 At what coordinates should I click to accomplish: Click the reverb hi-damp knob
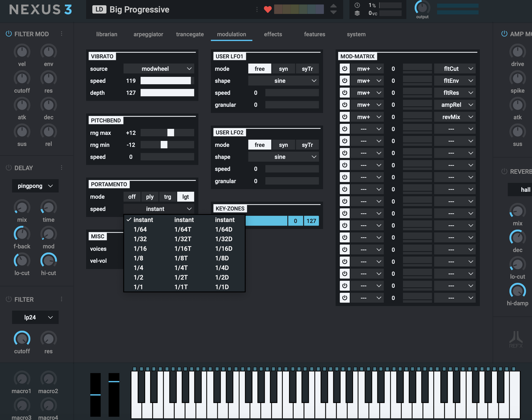518,291
